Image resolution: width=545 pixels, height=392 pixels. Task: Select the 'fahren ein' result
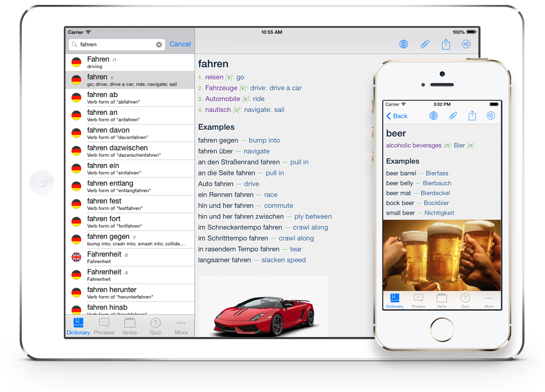pos(130,168)
